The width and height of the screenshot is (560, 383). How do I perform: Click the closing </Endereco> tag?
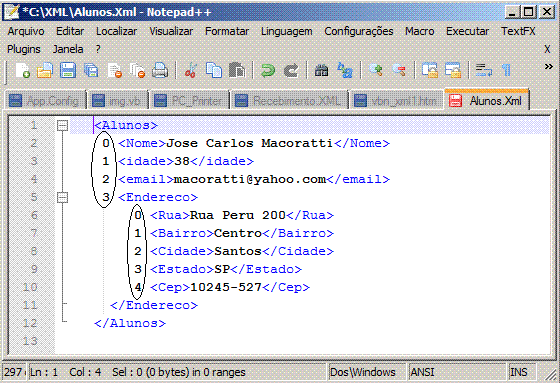click(154, 305)
